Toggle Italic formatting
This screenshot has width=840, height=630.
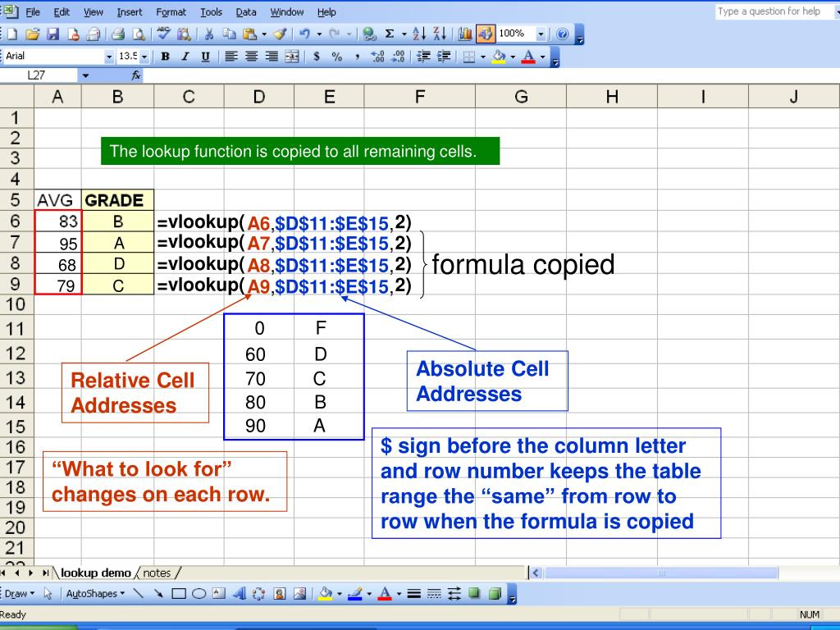tap(185, 57)
